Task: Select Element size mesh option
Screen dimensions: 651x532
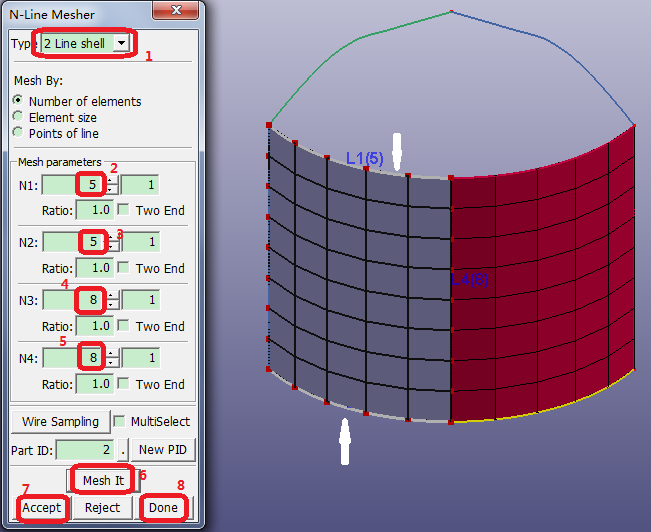Action: [x=18, y=117]
